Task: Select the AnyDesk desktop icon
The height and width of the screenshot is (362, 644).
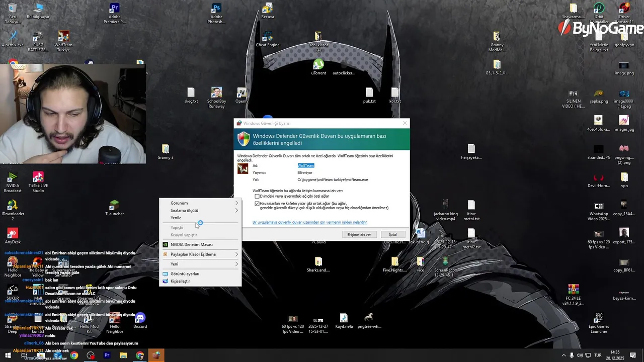Action: [x=13, y=236]
